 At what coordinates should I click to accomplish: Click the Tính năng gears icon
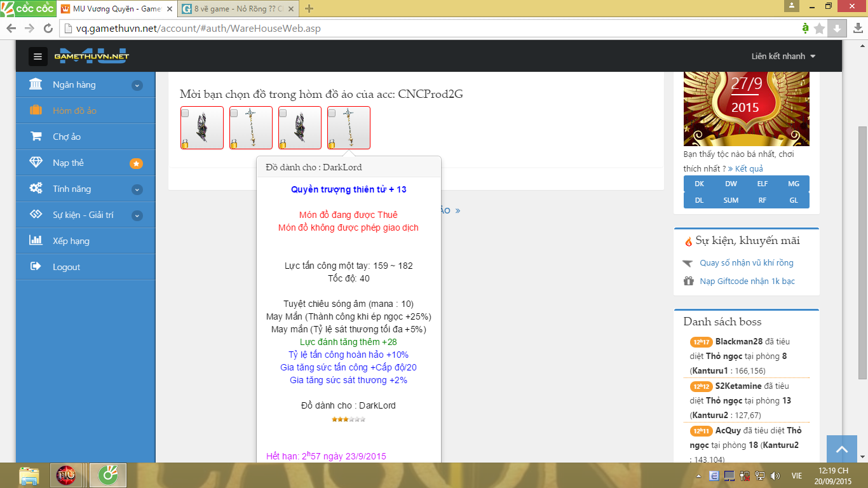(x=36, y=189)
